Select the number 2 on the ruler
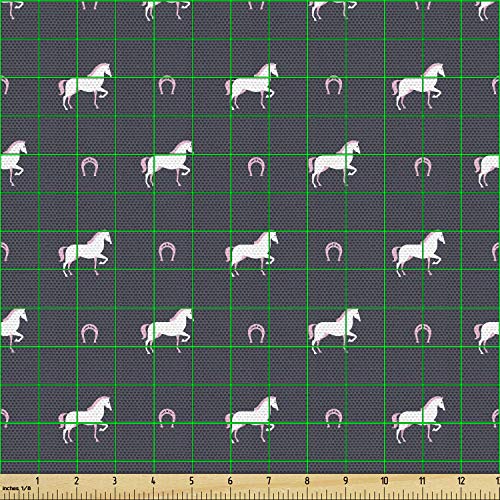Viewport: 500px width, 500px height. 76,481
